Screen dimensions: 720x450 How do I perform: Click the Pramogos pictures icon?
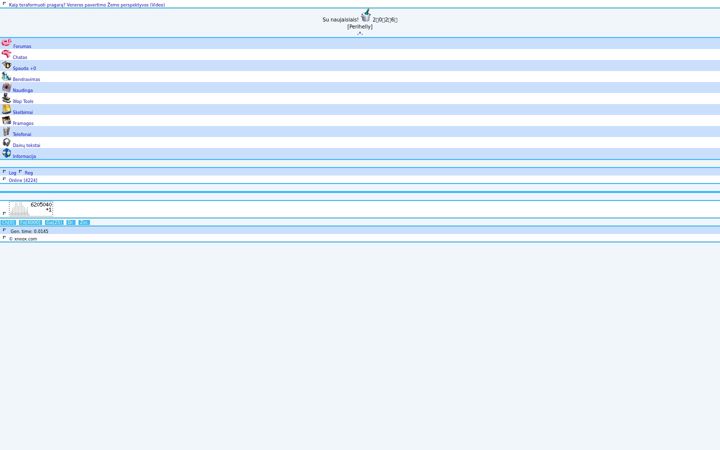6,120
